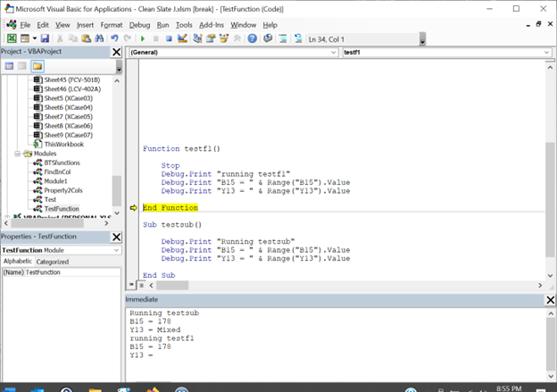This screenshot has width=557, height=392.
Task: Open the Object Browser toolbar icon
Action: (x=224, y=38)
